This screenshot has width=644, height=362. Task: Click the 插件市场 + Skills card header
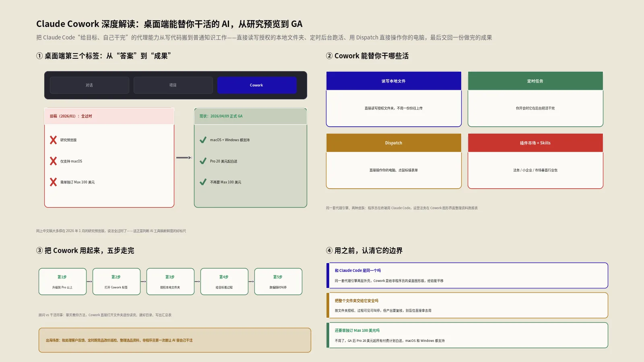click(535, 143)
